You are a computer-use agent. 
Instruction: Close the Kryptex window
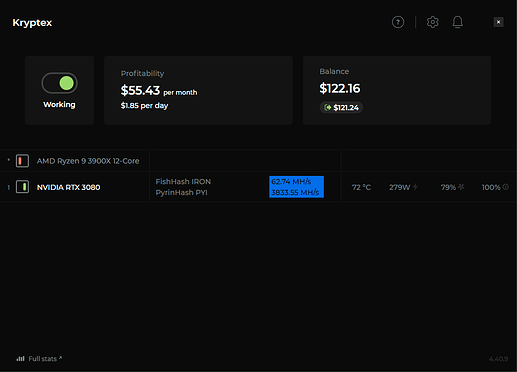coord(498,22)
